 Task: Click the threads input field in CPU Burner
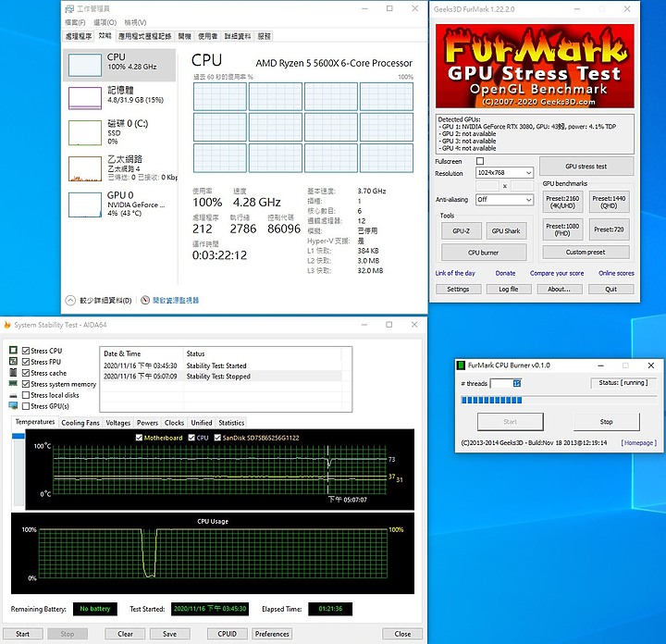[505, 383]
